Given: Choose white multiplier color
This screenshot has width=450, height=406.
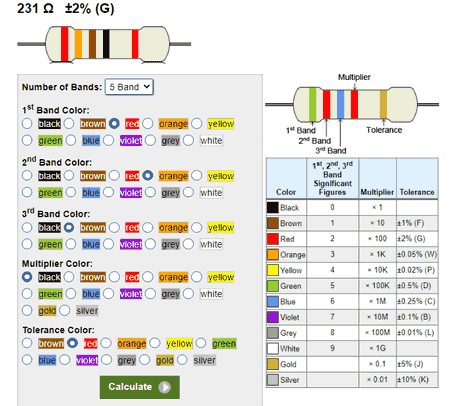Looking at the screenshot, I should tap(188, 294).
